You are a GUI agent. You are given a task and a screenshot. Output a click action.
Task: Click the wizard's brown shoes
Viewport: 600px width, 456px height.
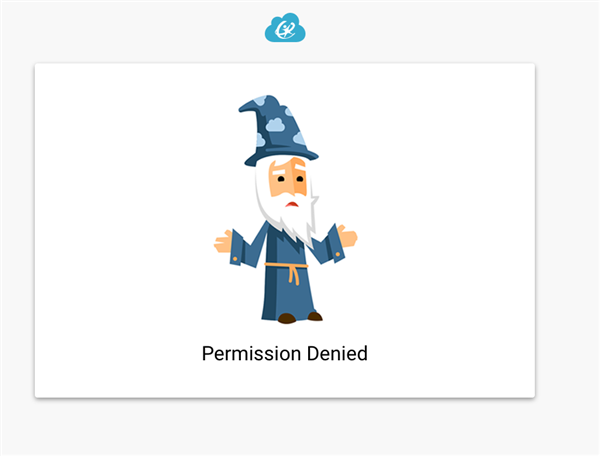click(300, 318)
